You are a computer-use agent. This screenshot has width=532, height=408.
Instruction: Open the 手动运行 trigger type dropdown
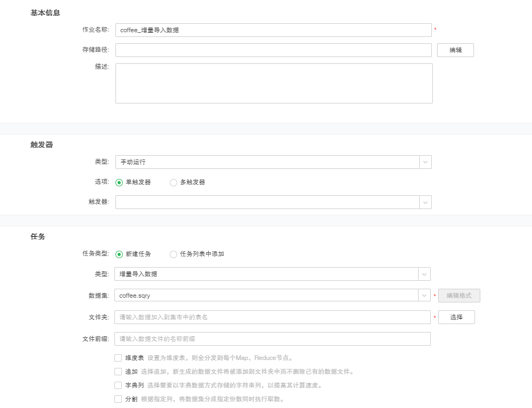[425, 162]
